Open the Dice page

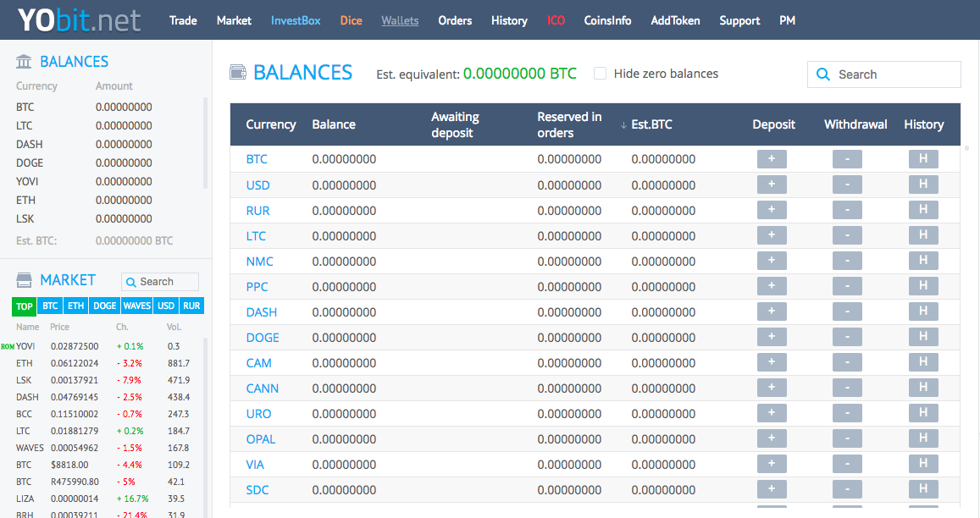(352, 20)
